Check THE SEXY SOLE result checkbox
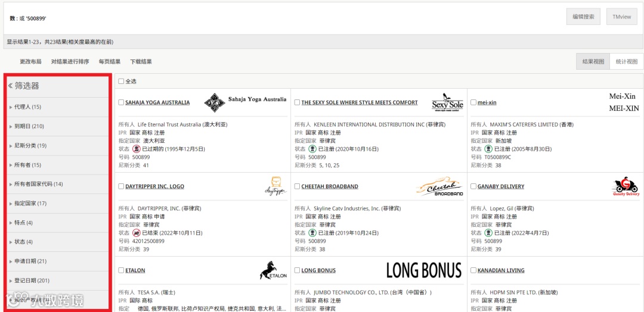Image resolution: width=644 pixels, height=312 pixels. [298, 102]
